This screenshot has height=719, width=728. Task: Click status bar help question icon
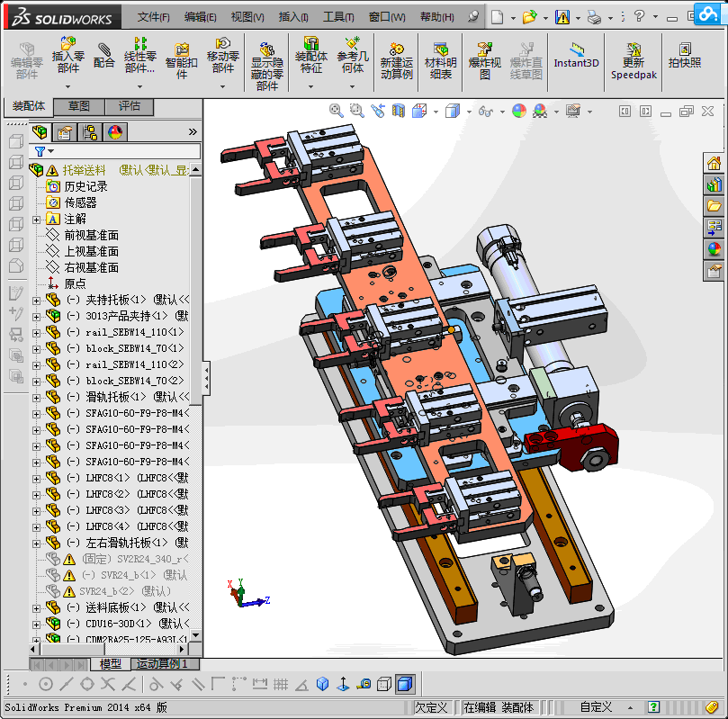[x=653, y=707]
